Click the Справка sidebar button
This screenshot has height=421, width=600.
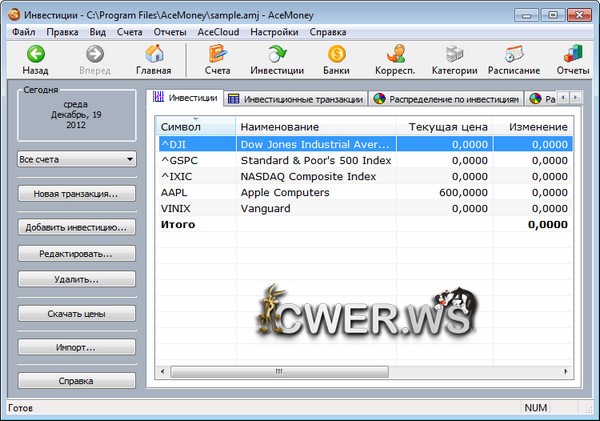77,381
